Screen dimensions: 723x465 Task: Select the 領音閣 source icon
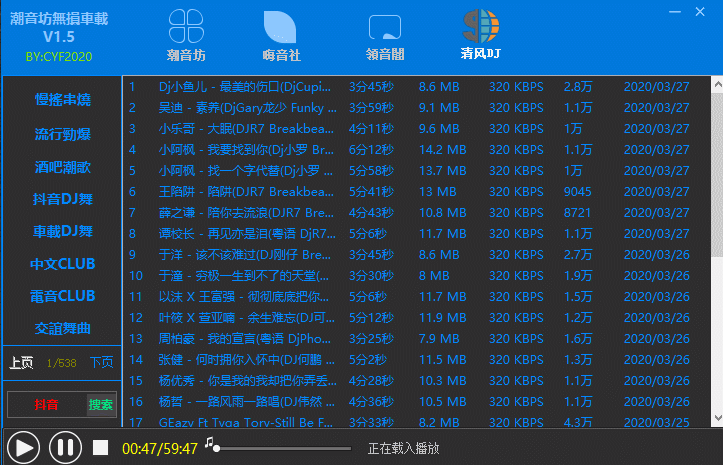coord(385,28)
